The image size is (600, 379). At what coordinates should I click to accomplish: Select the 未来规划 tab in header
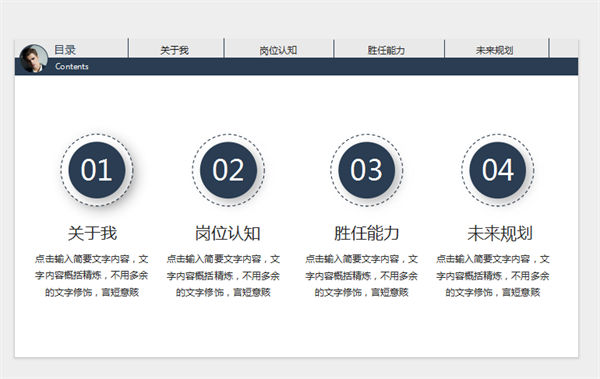[x=494, y=50]
